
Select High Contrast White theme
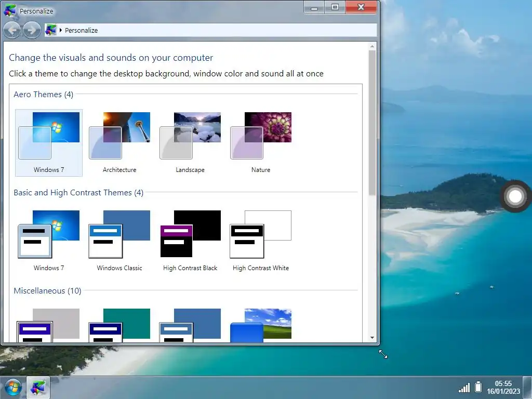tap(261, 241)
